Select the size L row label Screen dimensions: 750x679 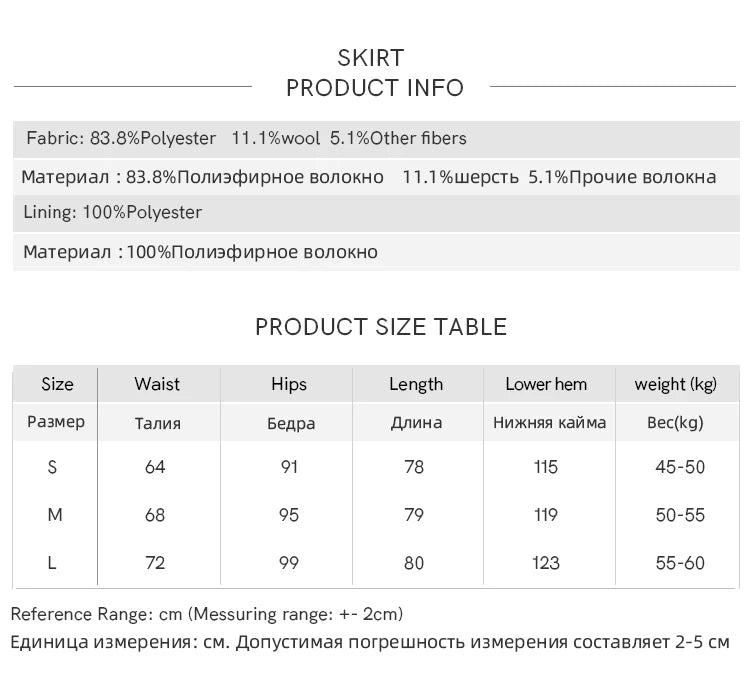[52, 563]
